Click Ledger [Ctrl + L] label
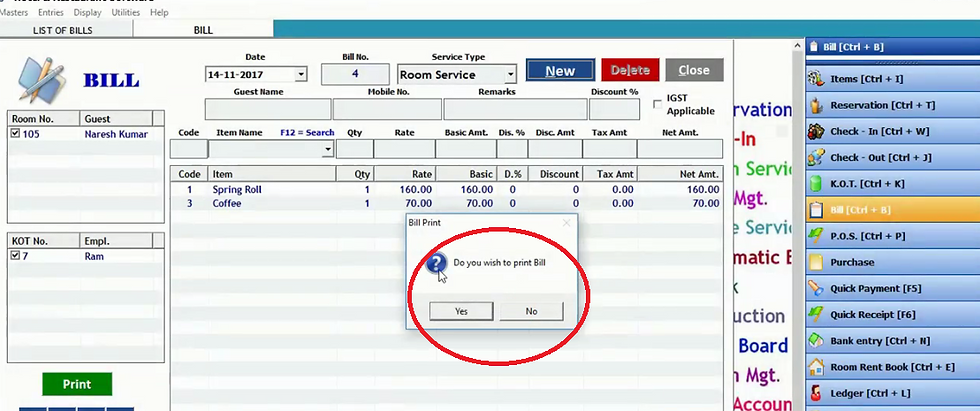The height and width of the screenshot is (411, 980). (870, 394)
